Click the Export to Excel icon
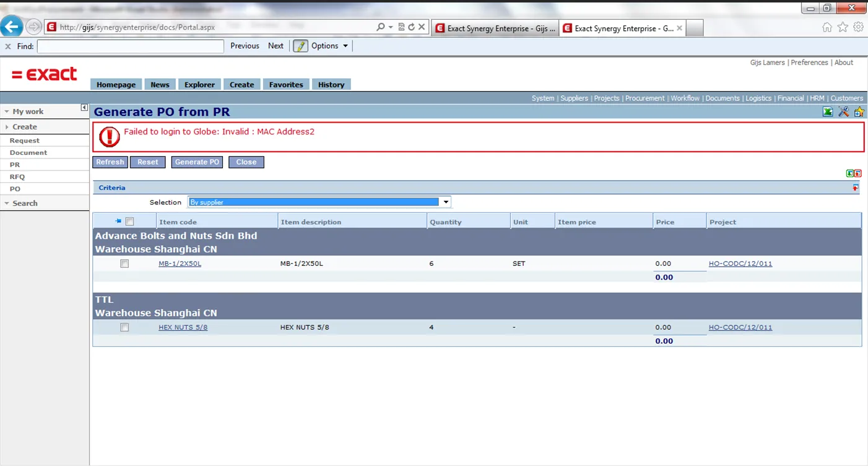The width and height of the screenshot is (868, 466). (x=827, y=112)
